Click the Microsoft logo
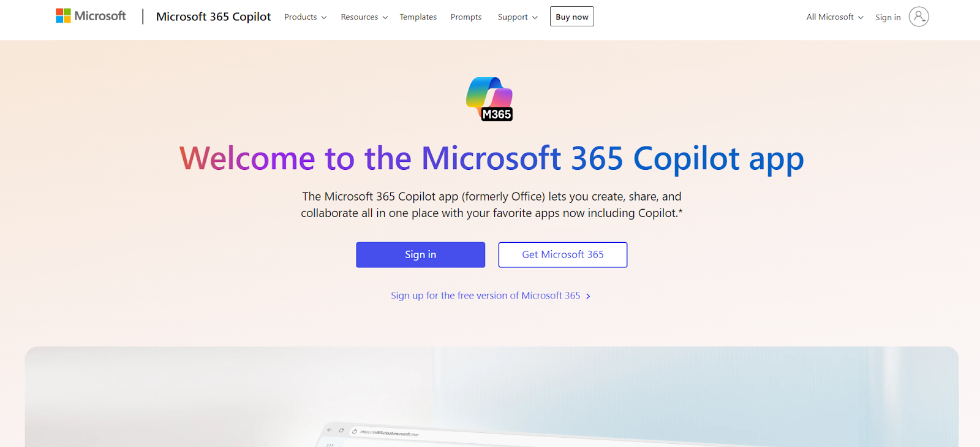The height and width of the screenshot is (447, 980). (x=90, y=15)
